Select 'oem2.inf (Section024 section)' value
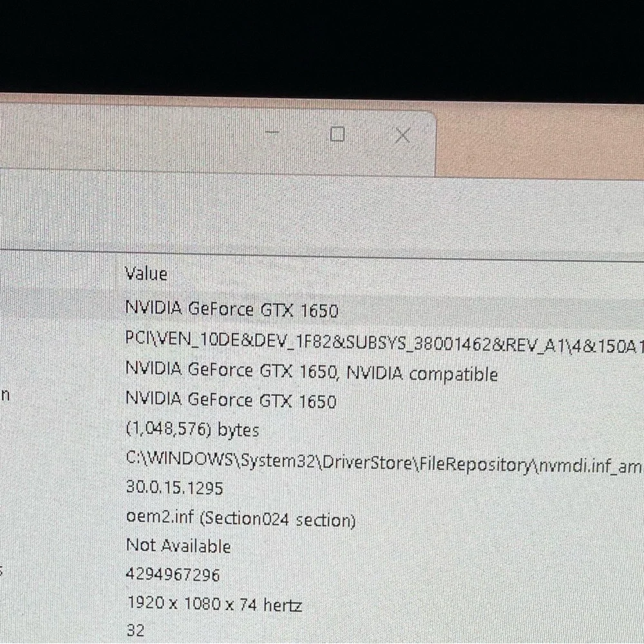 pyautogui.click(x=241, y=518)
